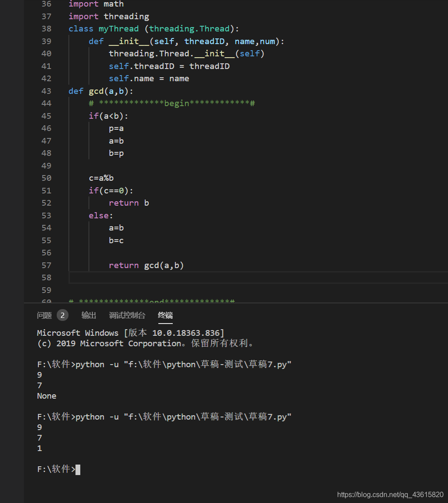Click the class myThread declaration

coord(118,28)
